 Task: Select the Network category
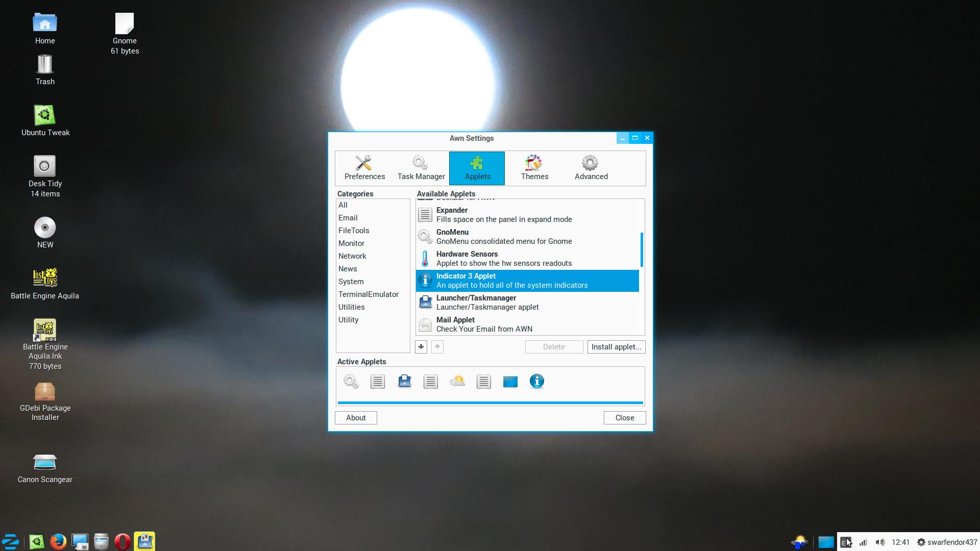tap(373, 256)
